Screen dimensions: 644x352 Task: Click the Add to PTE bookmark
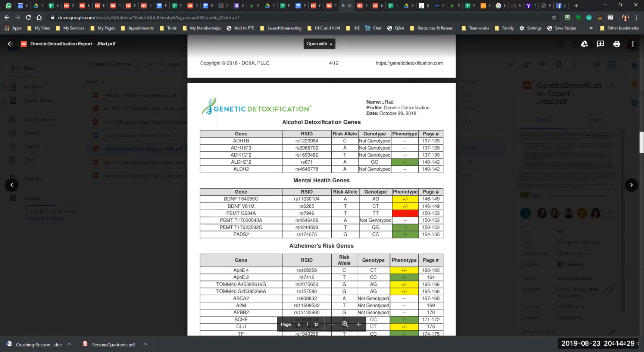pyautogui.click(x=240, y=28)
